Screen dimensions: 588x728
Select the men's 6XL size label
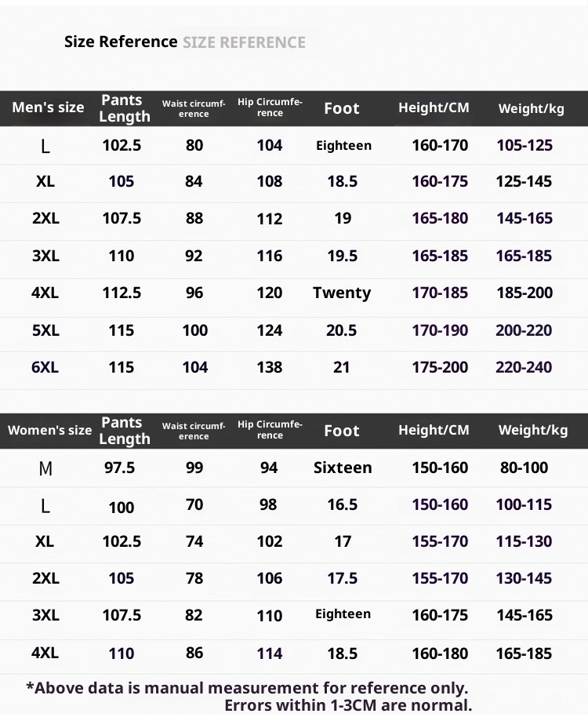(45, 367)
